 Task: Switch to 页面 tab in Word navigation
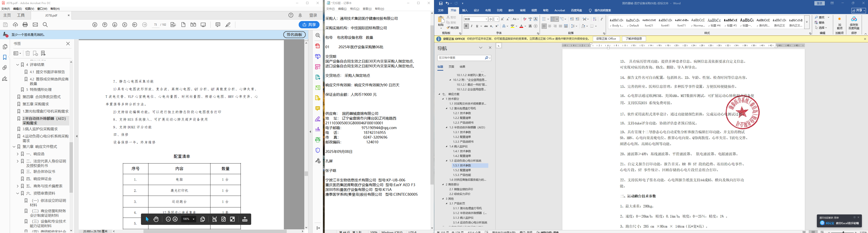[451, 67]
